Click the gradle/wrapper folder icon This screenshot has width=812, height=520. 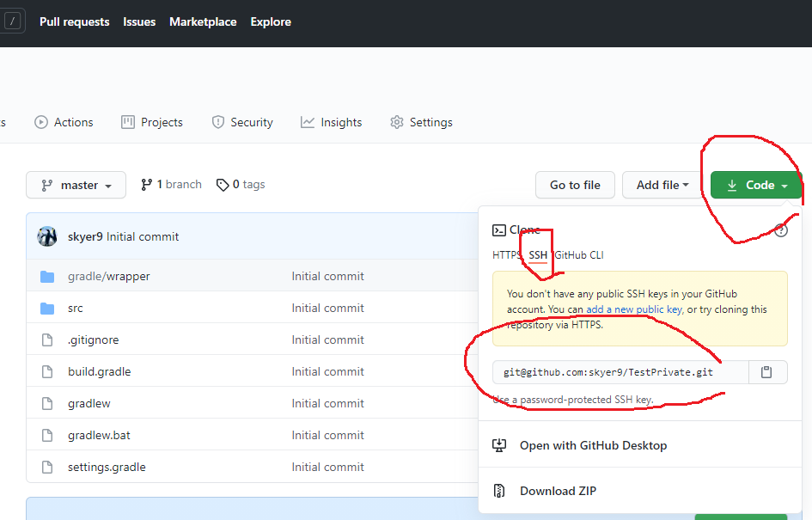(47, 277)
